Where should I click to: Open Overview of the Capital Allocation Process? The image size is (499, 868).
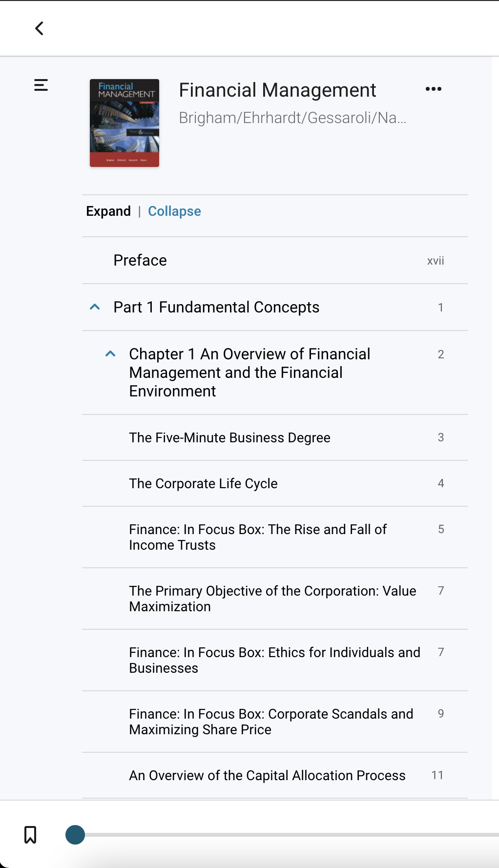(x=275, y=775)
